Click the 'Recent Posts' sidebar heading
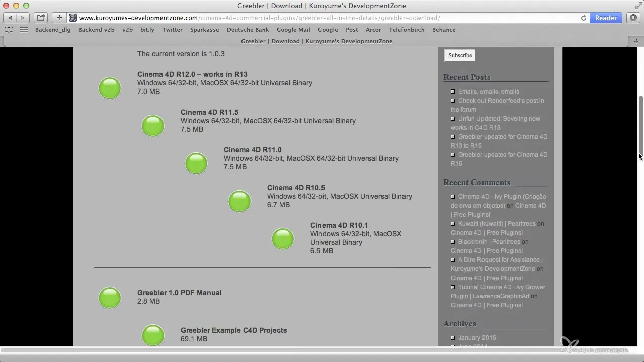Viewport: 644px width, 362px height. pos(466,77)
